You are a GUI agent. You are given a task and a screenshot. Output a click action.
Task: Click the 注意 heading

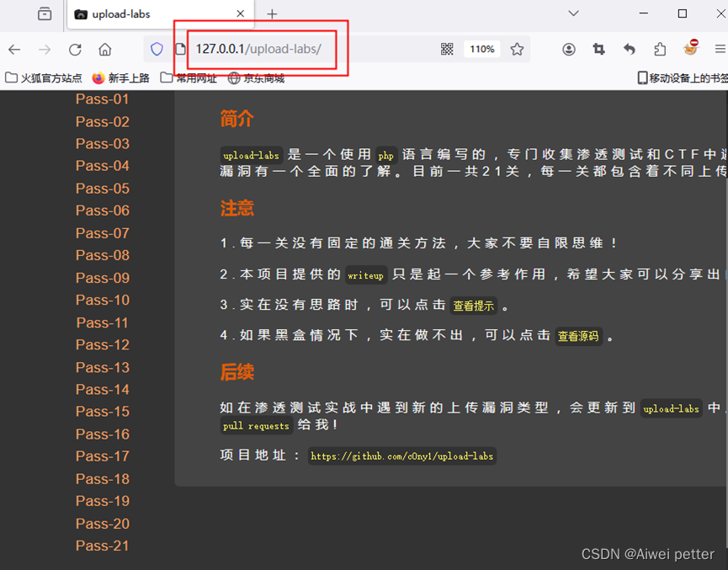pos(236,208)
